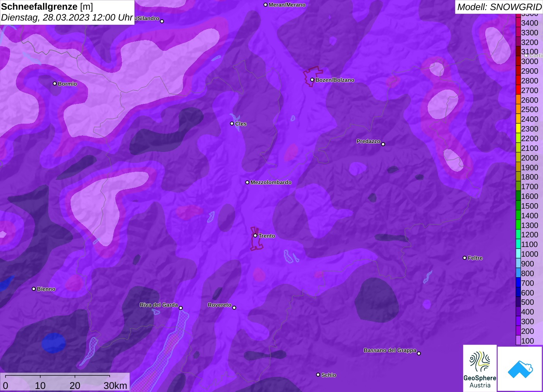Screen dimensions: 543x392
Task: Choose the light purple 100 legend swatch
Action: point(518,341)
